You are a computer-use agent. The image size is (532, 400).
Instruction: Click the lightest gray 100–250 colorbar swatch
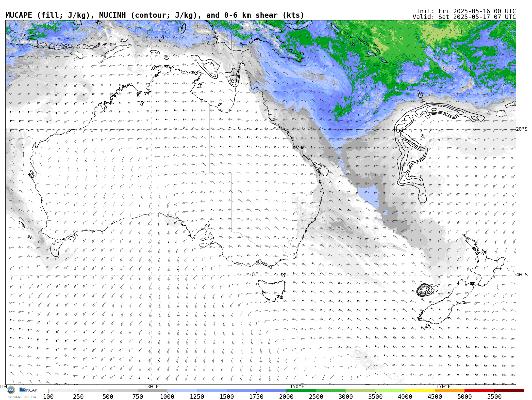click(x=63, y=391)
